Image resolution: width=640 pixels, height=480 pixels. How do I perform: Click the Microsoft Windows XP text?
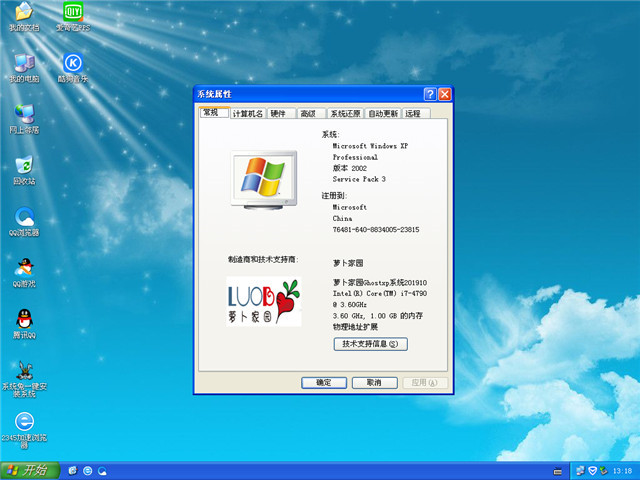point(370,146)
